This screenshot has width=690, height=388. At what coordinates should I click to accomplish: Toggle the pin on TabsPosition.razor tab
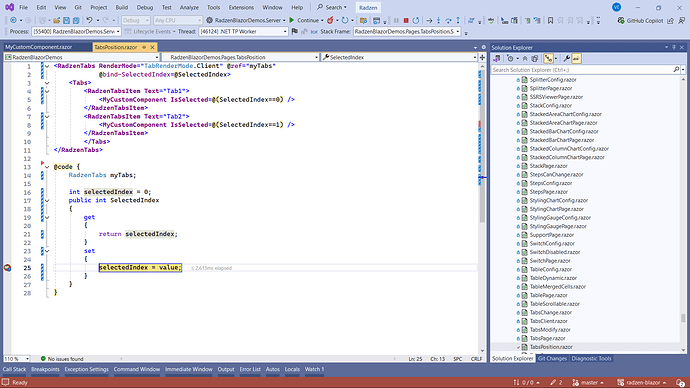(x=144, y=47)
